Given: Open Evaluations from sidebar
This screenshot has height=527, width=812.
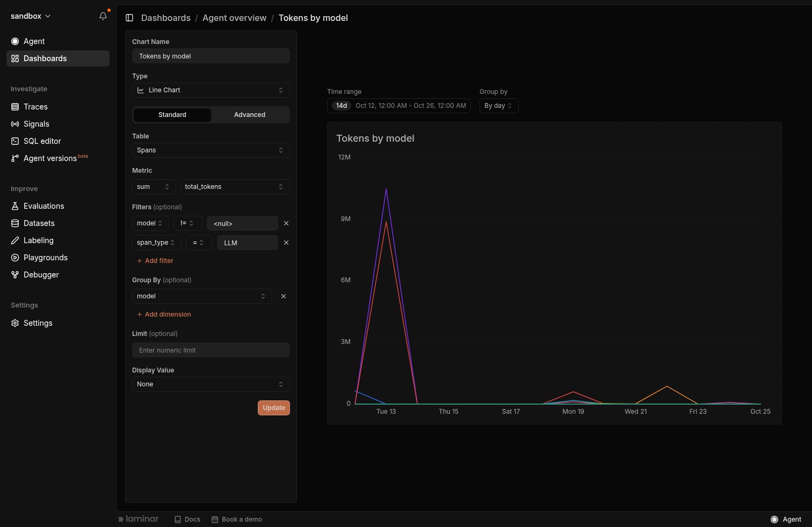Looking at the screenshot, I should click(58, 206).
